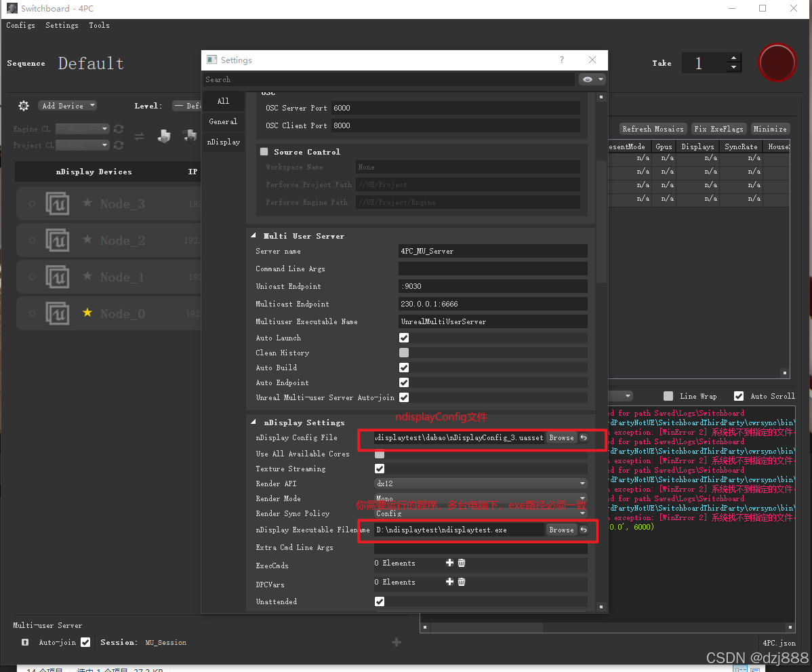Viewport: 812px width, 672px height.
Task: Reset the nDisplay Config File path
Action: click(x=584, y=438)
